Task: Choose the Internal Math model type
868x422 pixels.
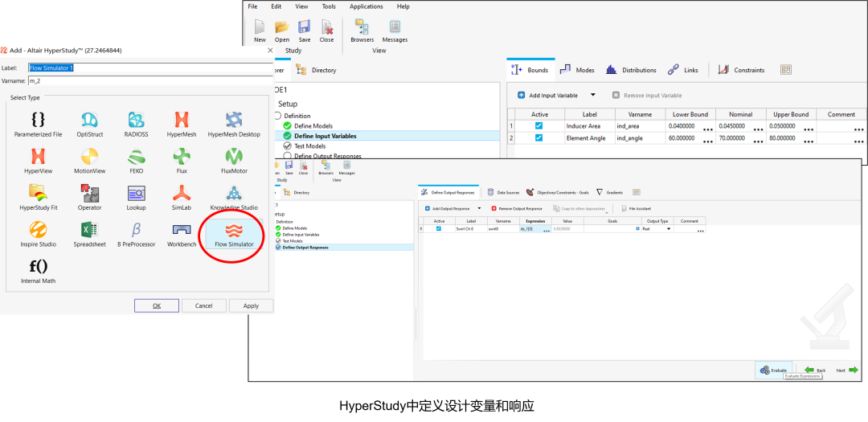Action: [39, 272]
